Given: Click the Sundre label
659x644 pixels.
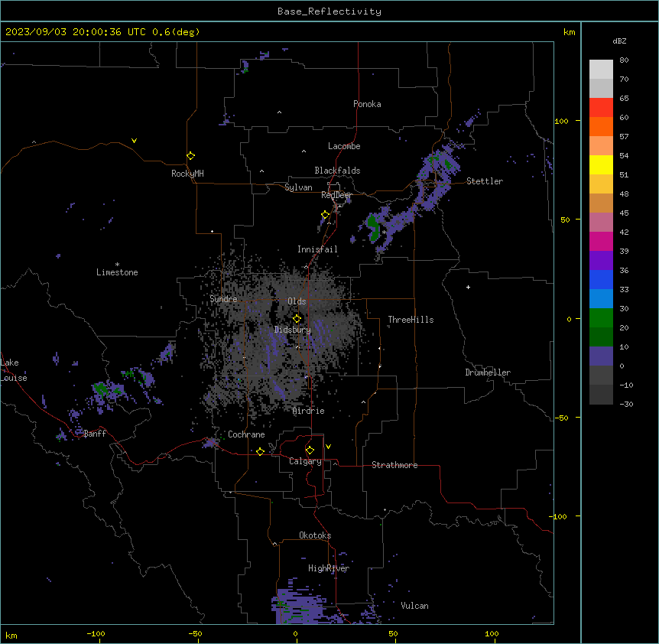Looking at the screenshot, I should point(223,299).
